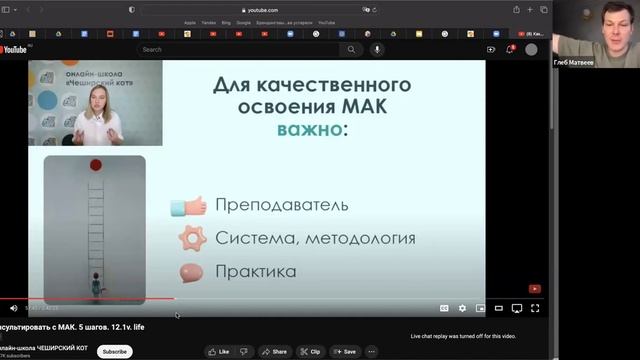This screenshot has height=360, width=640.
Task: Go forward in Safari
Action: [x=41, y=10]
